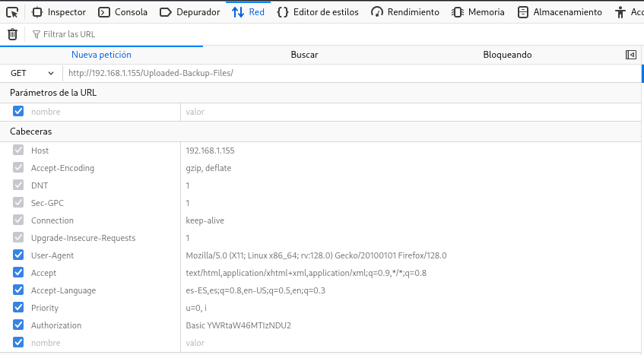This screenshot has height=355, width=644.
Task: Click the trash icon to clear requests
Action: click(12, 34)
